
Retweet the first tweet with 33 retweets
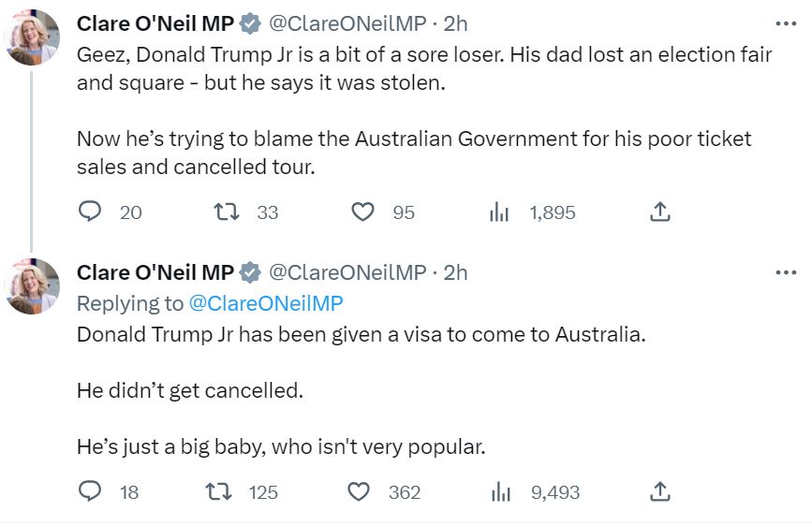(226, 212)
